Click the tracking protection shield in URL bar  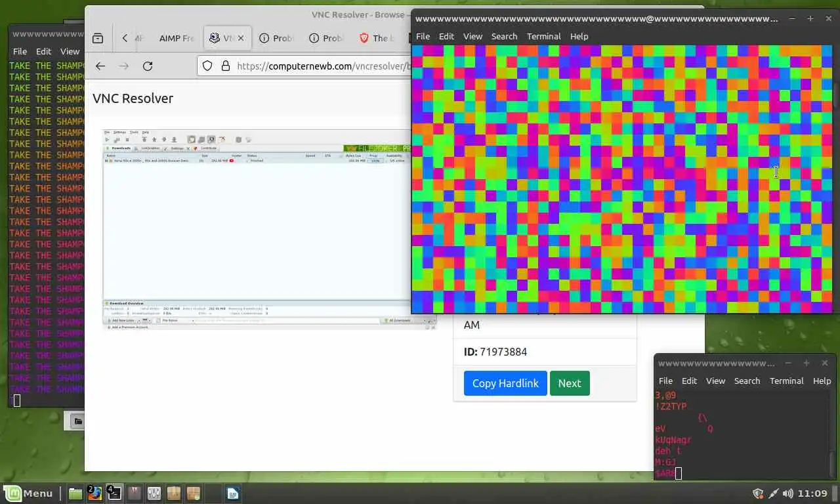(207, 66)
